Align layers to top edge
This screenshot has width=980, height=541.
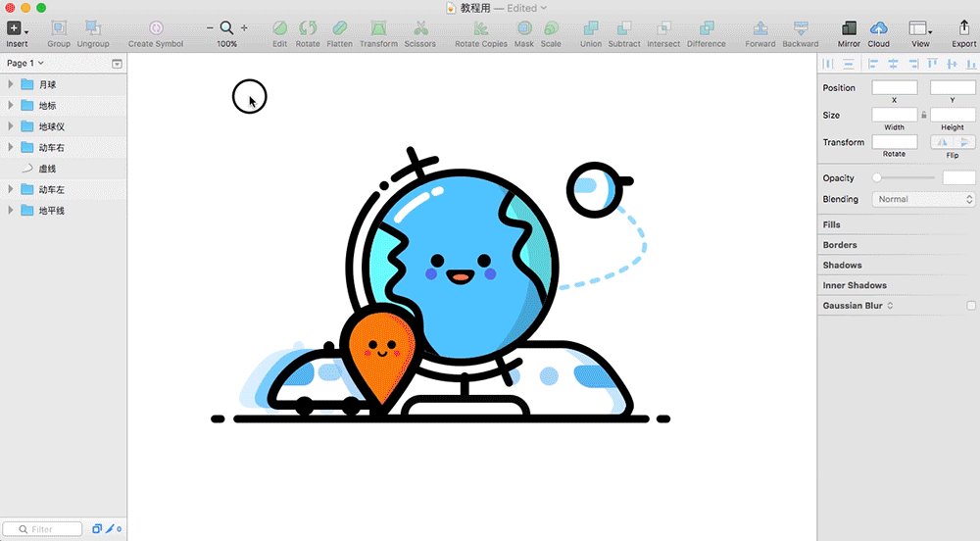pos(933,64)
